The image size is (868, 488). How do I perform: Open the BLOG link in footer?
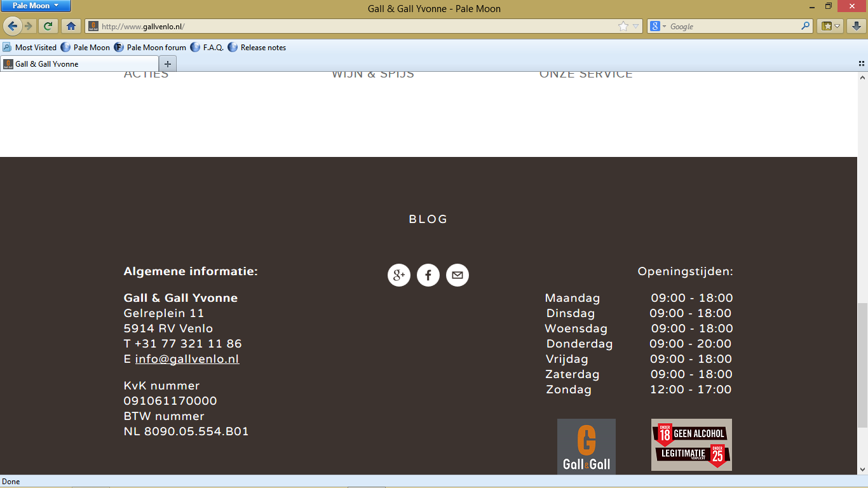pyautogui.click(x=428, y=219)
